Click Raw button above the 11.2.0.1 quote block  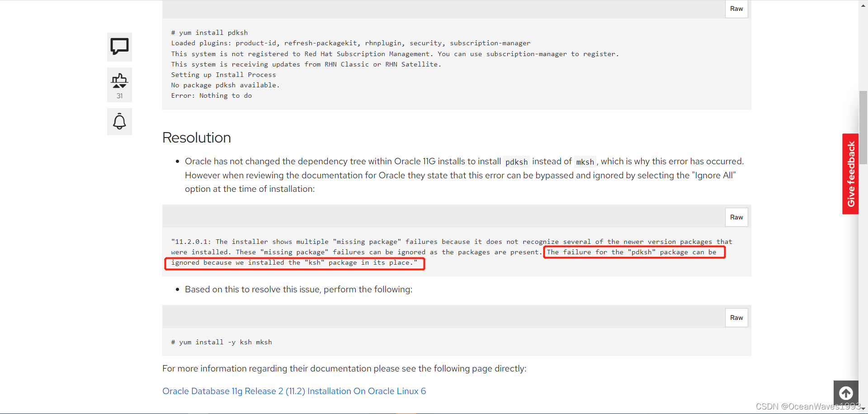point(736,217)
